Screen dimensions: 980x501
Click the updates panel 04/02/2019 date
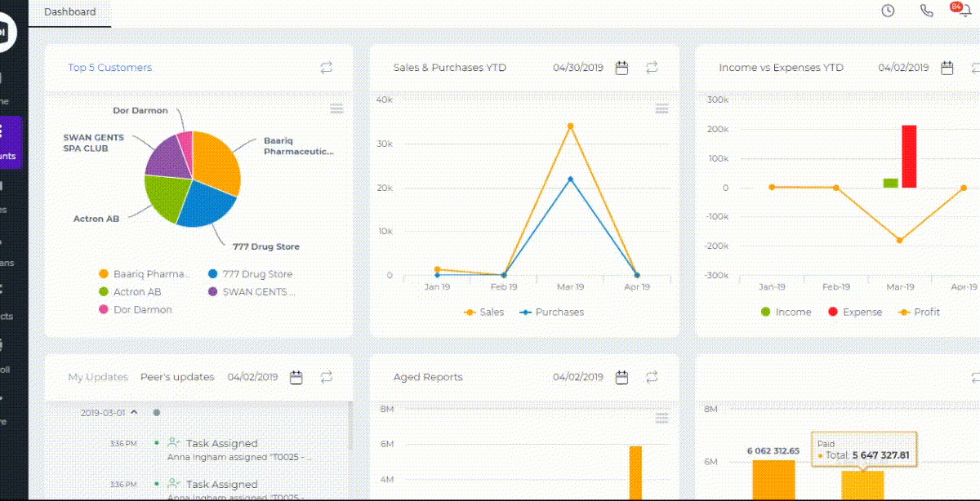[x=253, y=377]
